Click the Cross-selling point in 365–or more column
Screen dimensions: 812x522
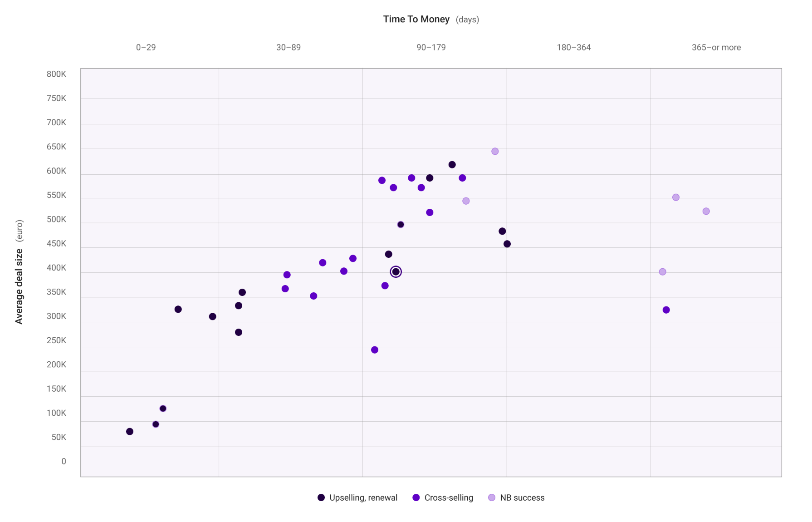pyautogui.click(x=666, y=310)
